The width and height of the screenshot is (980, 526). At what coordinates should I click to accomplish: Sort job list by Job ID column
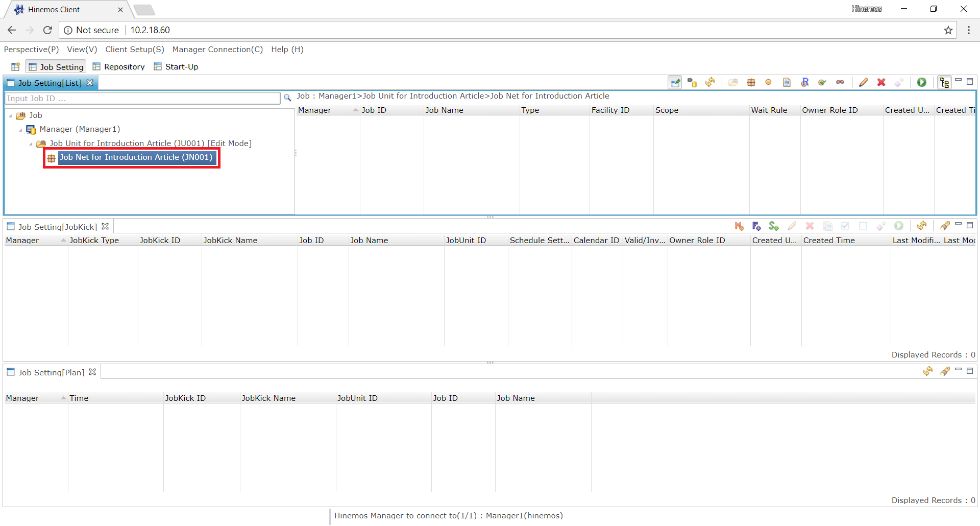tap(391, 110)
